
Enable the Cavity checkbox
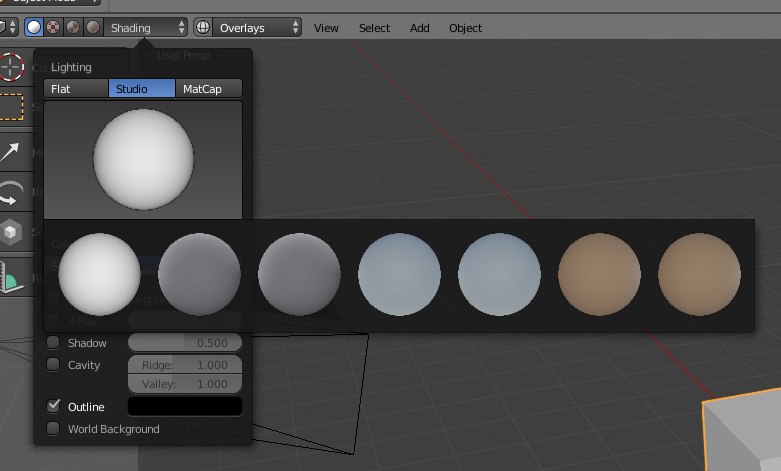(x=53, y=364)
